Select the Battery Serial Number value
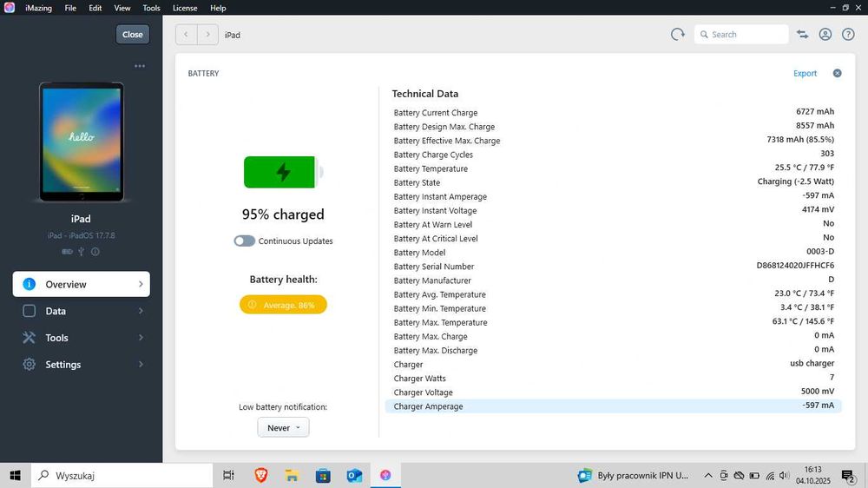The width and height of the screenshot is (868, 488). point(795,266)
